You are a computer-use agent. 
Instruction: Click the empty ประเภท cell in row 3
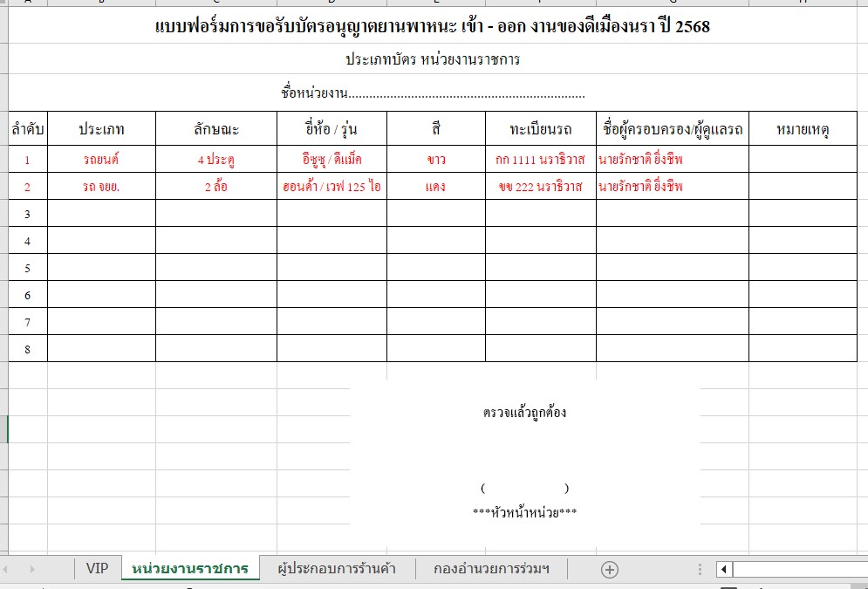pyautogui.click(x=101, y=214)
